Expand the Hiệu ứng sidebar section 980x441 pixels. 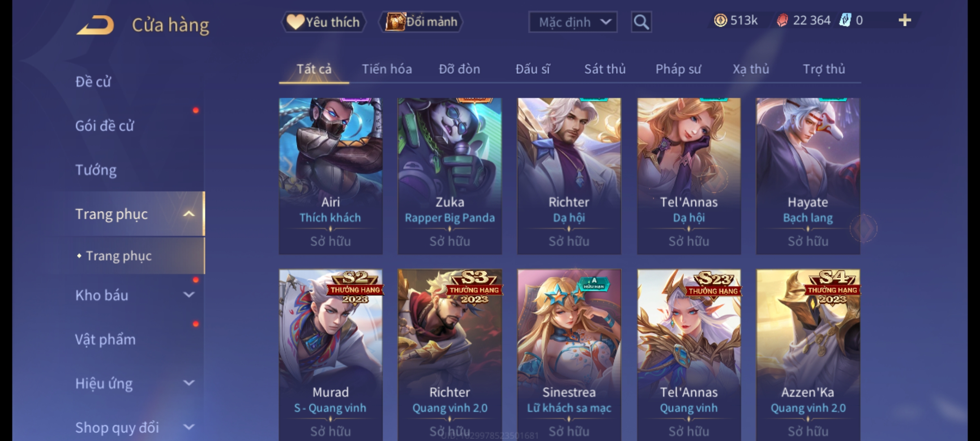[x=189, y=383]
